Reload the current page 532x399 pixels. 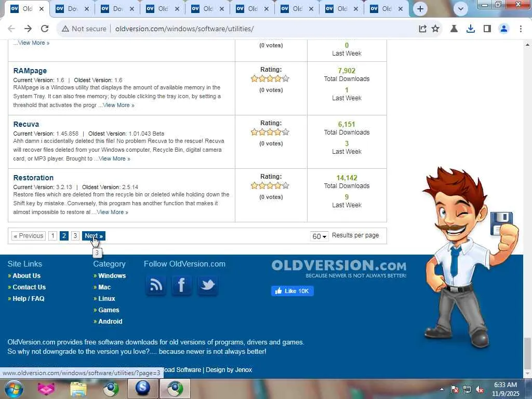tap(45, 29)
